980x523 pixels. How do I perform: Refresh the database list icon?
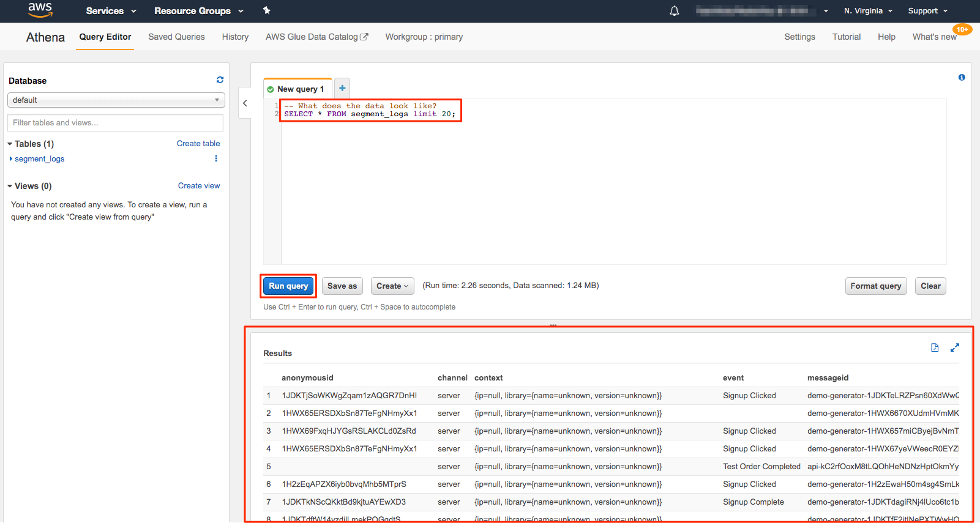pyautogui.click(x=220, y=80)
